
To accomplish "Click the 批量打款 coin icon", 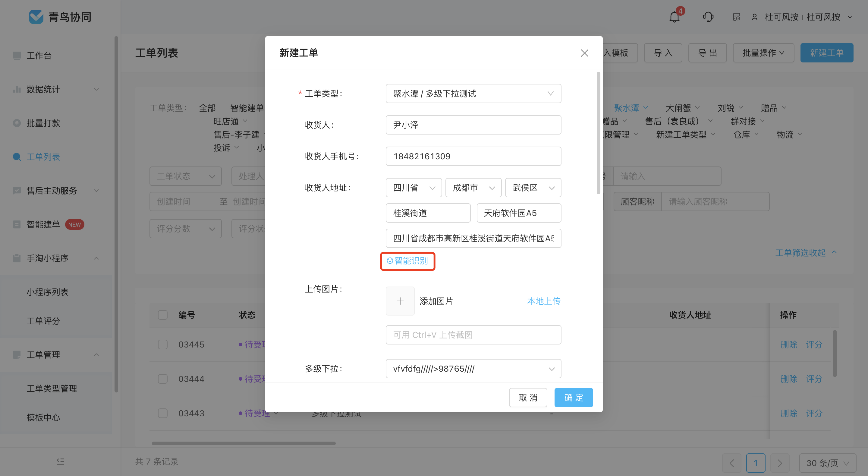I will point(17,123).
